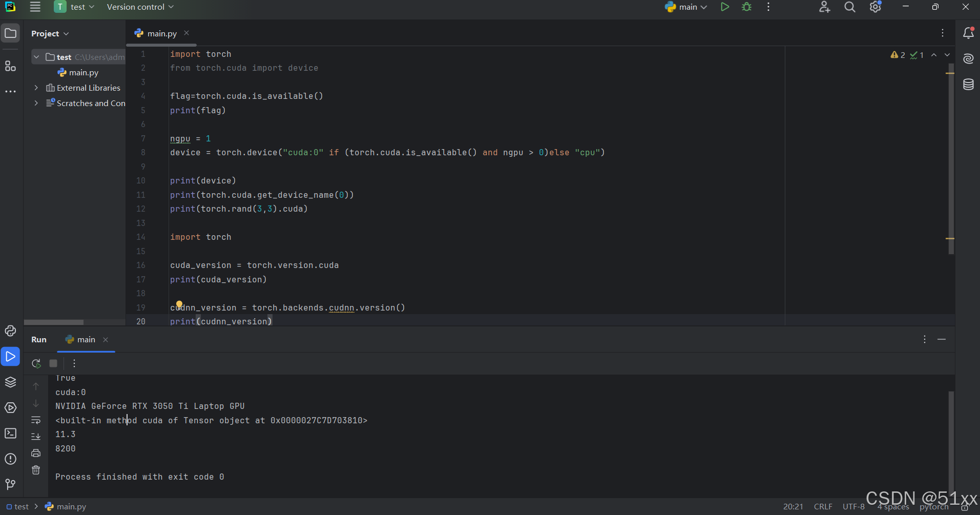The width and height of the screenshot is (980, 515).
Task: Toggle soft-wrap in the run console
Action: [x=36, y=420]
